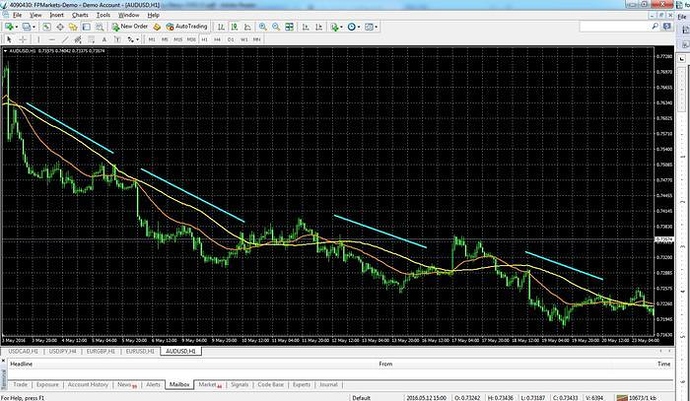Screen dimensions: 690x401
Task: Select the Text tool
Action: point(104,40)
